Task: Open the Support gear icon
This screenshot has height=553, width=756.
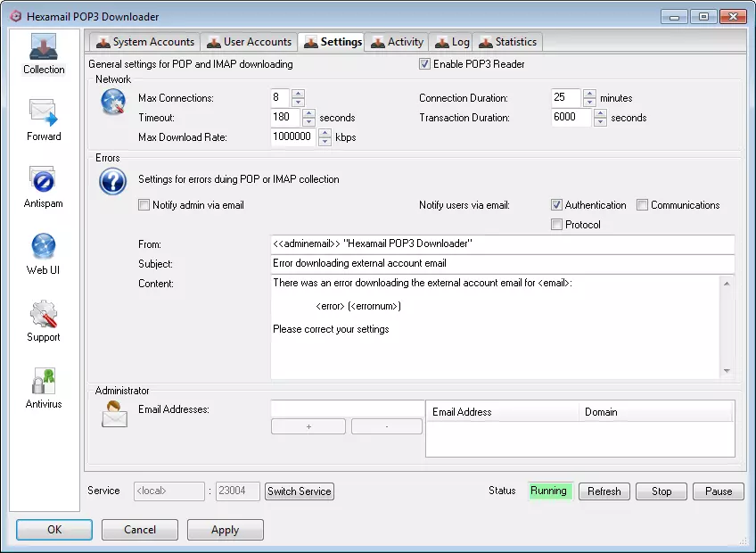Action: click(x=44, y=314)
